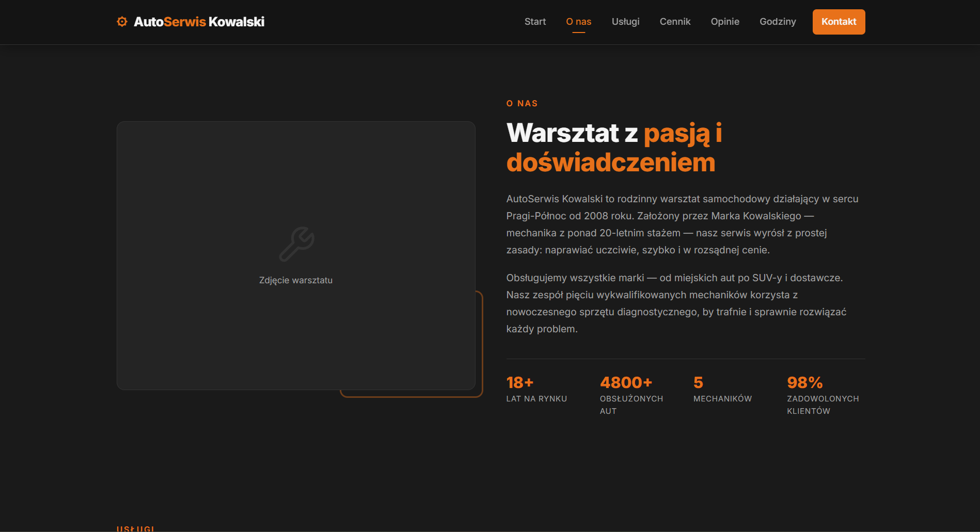
Task: Click the 4800+ obsłużonych aut statistic
Action: pos(631,395)
